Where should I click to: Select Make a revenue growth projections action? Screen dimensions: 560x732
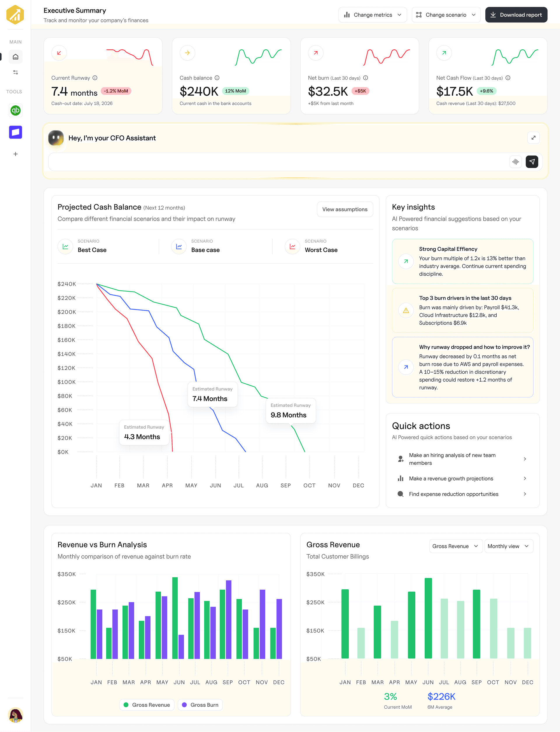(x=462, y=478)
